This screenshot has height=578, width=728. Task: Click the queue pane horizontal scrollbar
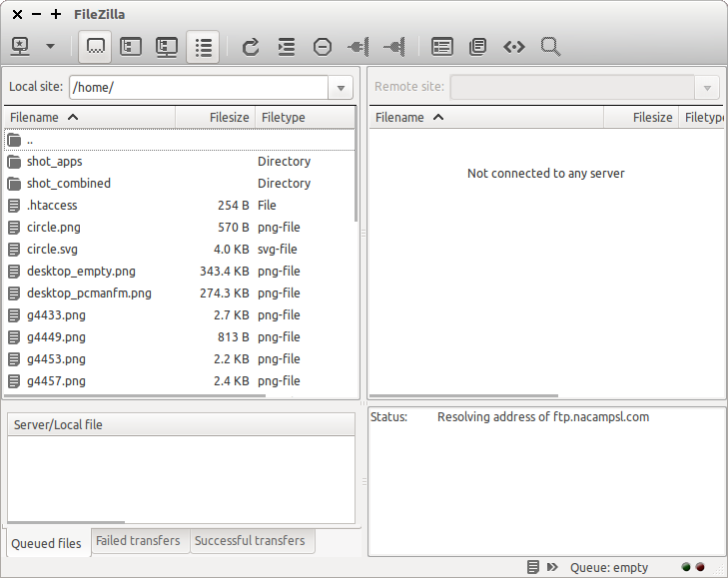[66, 522]
